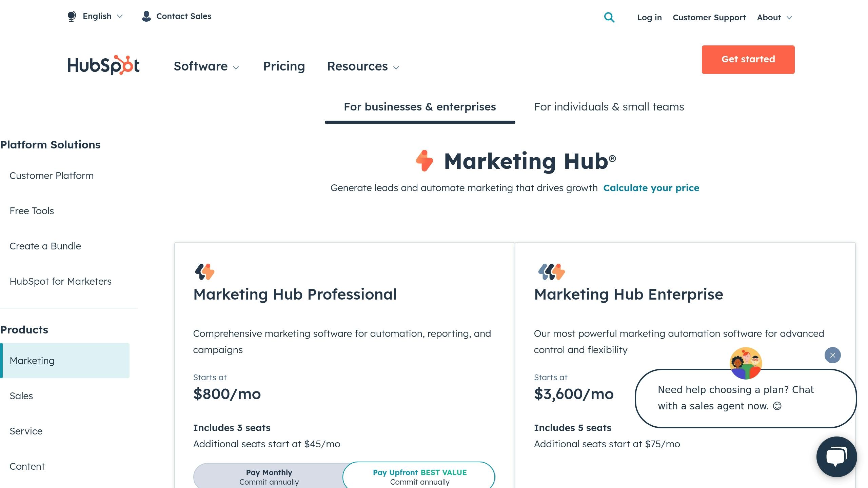The height and width of the screenshot is (488, 868).
Task: Switch to For individuals & small teams
Action: tap(609, 107)
